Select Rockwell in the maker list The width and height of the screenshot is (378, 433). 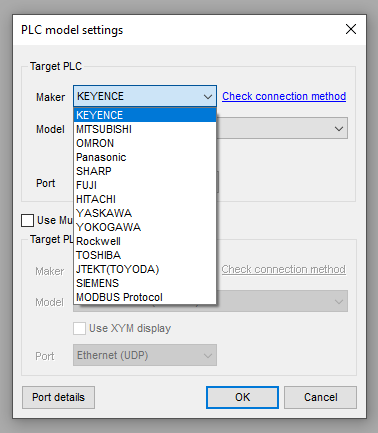tap(145, 241)
